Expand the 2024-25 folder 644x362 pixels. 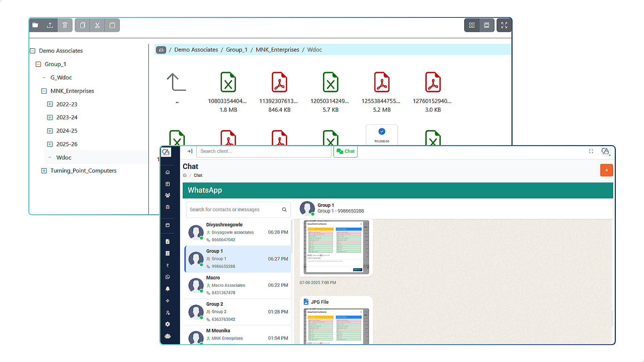coord(50,131)
